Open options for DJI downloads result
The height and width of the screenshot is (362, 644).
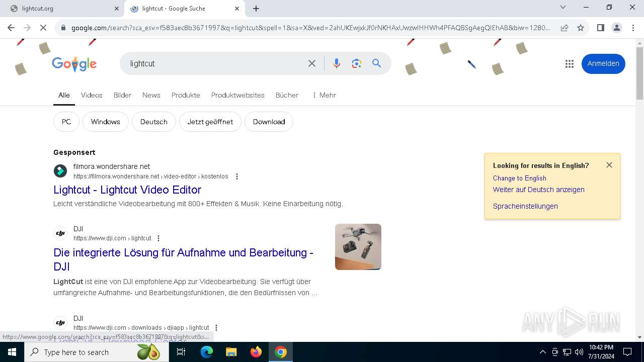(216, 328)
